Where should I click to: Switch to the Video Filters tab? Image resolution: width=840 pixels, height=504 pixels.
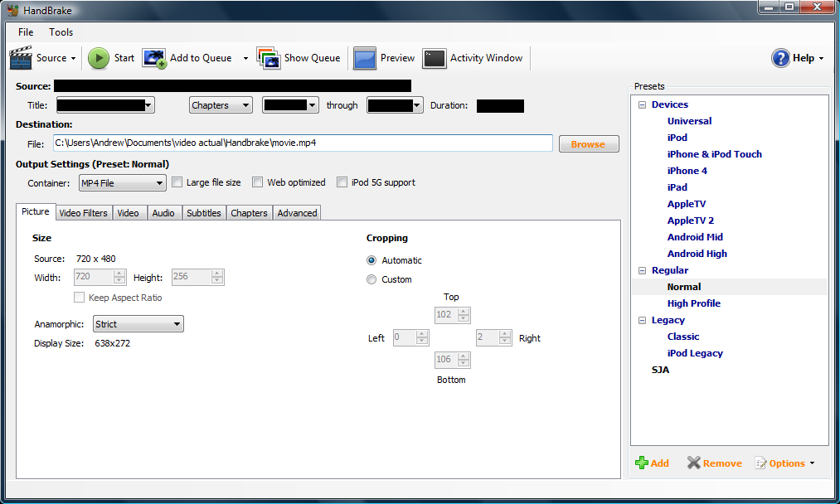click(84, 213)
